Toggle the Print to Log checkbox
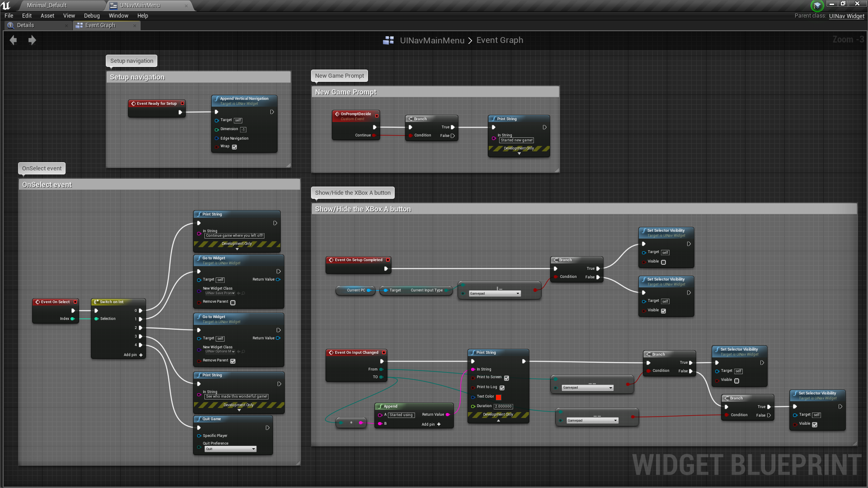 pos(502,388)
